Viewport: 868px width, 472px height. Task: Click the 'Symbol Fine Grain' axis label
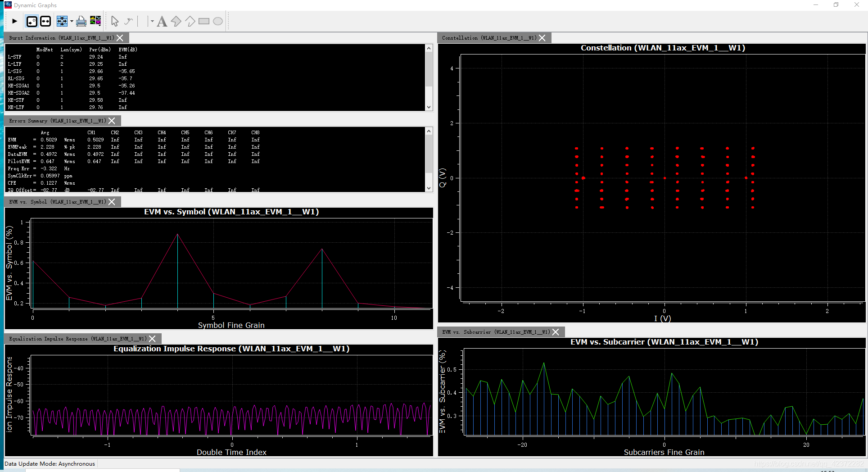231,325
